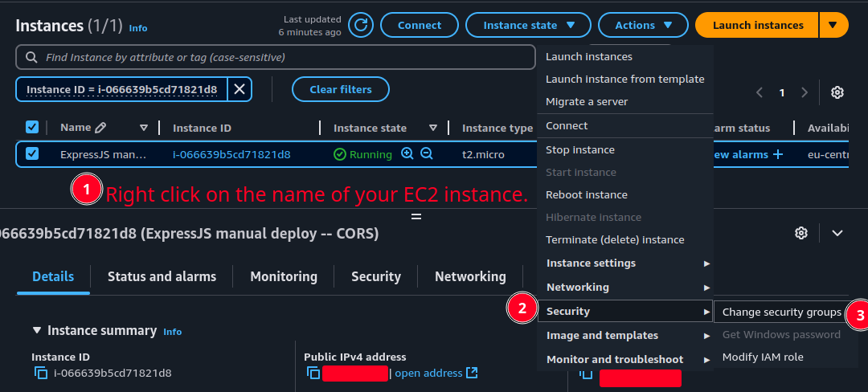Collapse the details panel chevron
The width and height of the screenshot is (868, 392).
tap(837, 233)
